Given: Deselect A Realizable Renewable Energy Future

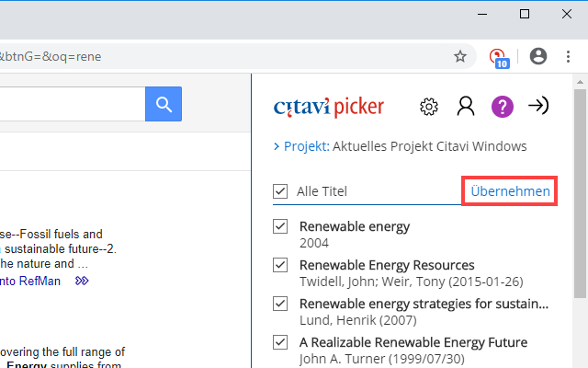Looking at the screenshot, I should coord(280,342).
